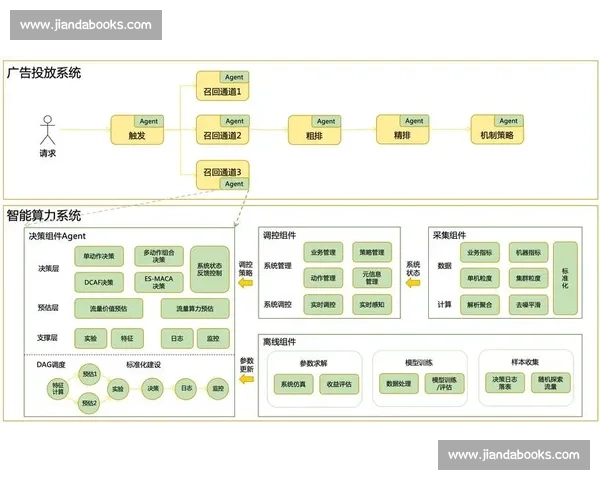Select the 动作管理 box
This screenshot has height=480, width=600.
[x=323, y=278]
